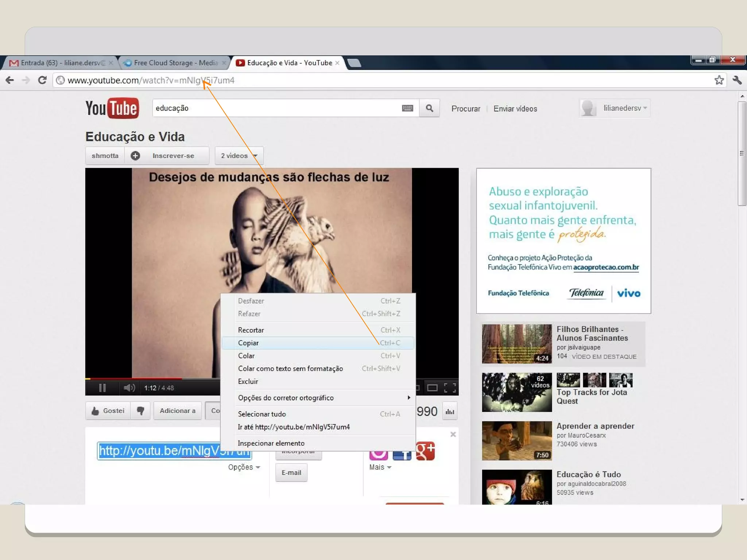
Task: Toggle fullscreen video mode
Action: [x=450, y=388]
